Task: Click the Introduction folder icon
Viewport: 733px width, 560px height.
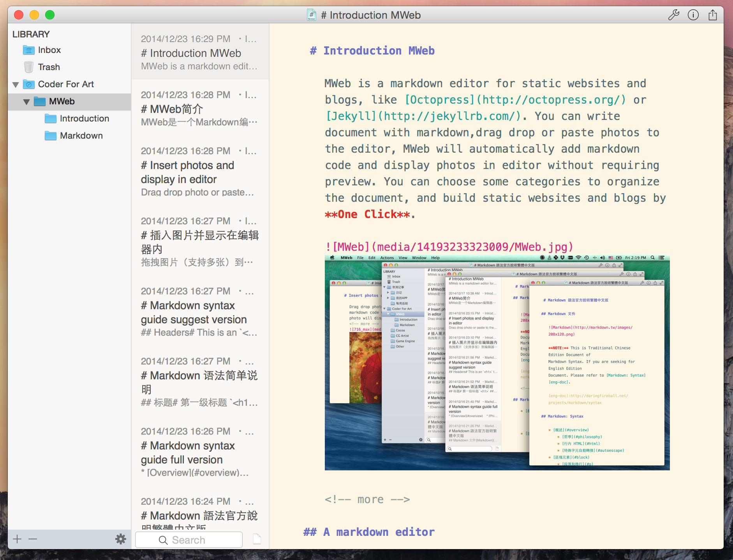Action: [x=51, y=118]
